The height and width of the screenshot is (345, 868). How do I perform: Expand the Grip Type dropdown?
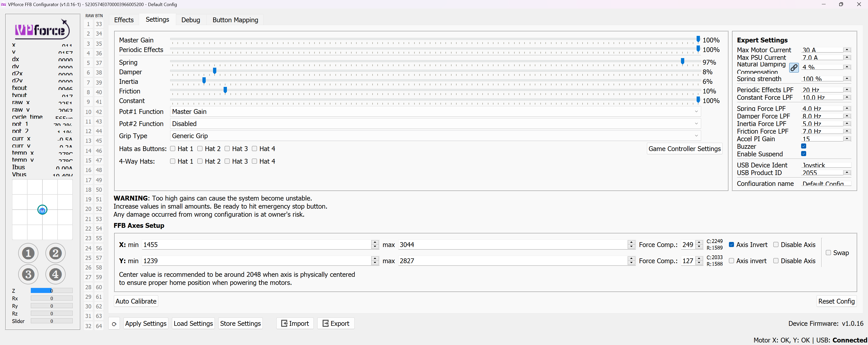(x=435, y=136)
